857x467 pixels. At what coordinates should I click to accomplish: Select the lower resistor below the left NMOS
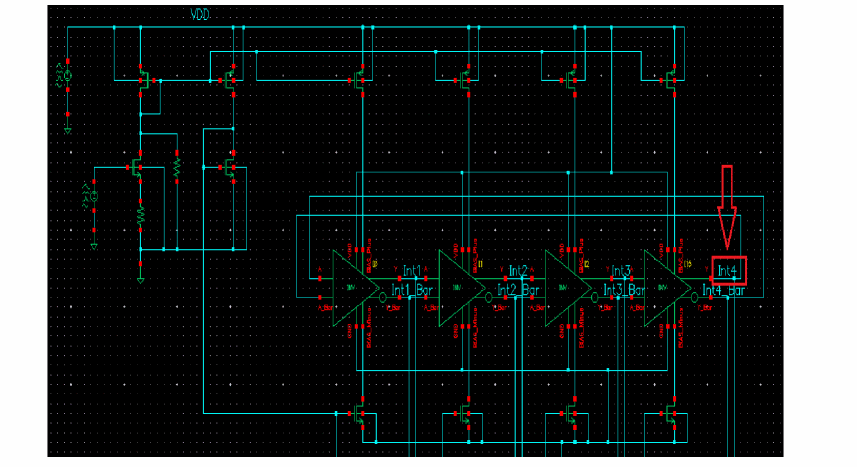(140, 215)
